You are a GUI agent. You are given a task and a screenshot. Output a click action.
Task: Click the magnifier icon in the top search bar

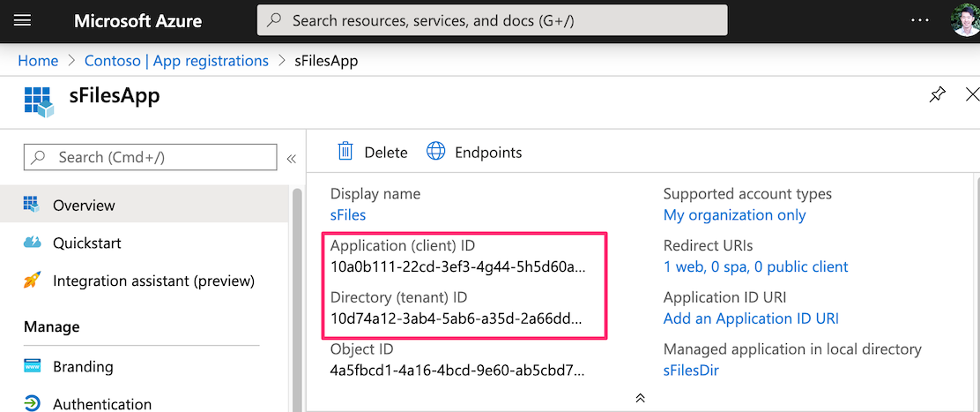(x=274, y=20)
